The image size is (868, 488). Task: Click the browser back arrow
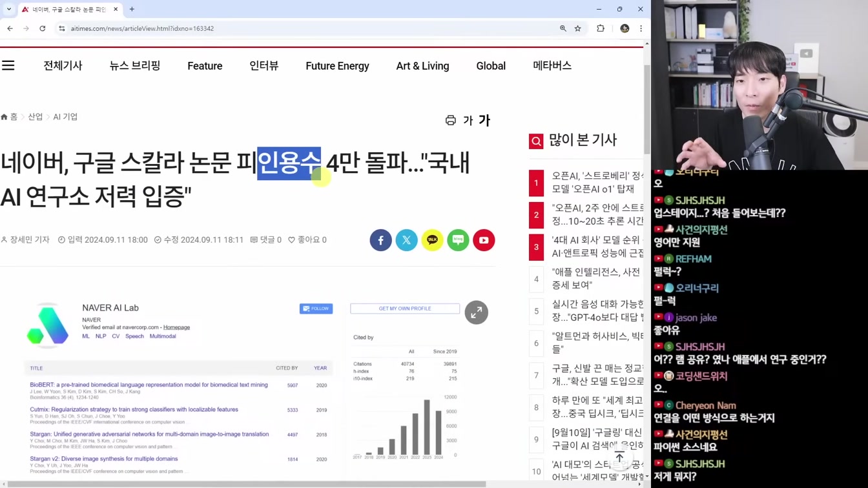[x=10, y=28]
